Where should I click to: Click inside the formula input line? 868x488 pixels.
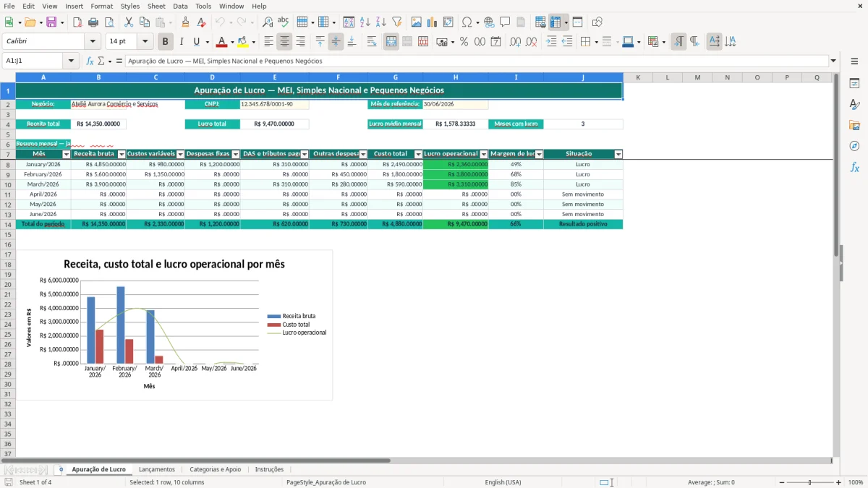coord(476,61)
